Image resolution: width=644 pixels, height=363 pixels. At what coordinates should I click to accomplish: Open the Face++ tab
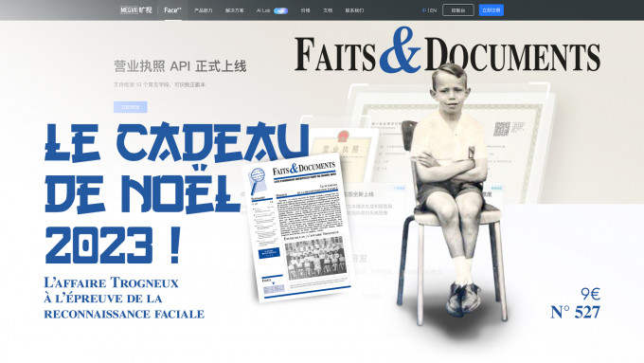pos(172,10)
